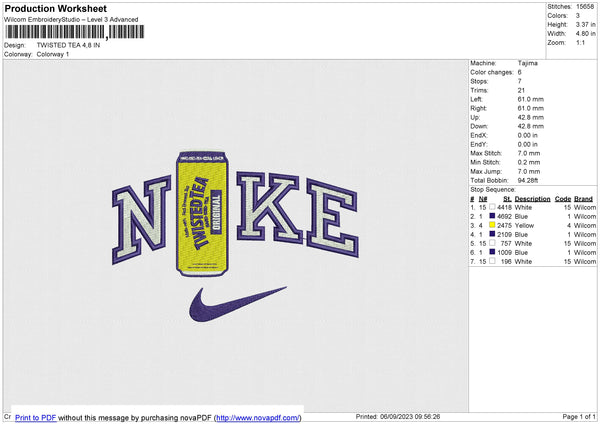Viewport: 600px width, 424px height.
Task: Open the Print to PDF link
Action: pos(36,417)
